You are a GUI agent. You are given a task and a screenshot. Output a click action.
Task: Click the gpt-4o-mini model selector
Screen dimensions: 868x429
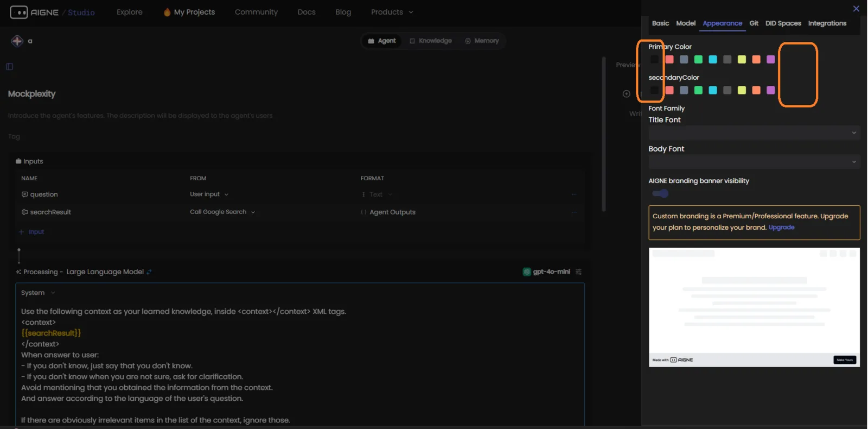547,272
